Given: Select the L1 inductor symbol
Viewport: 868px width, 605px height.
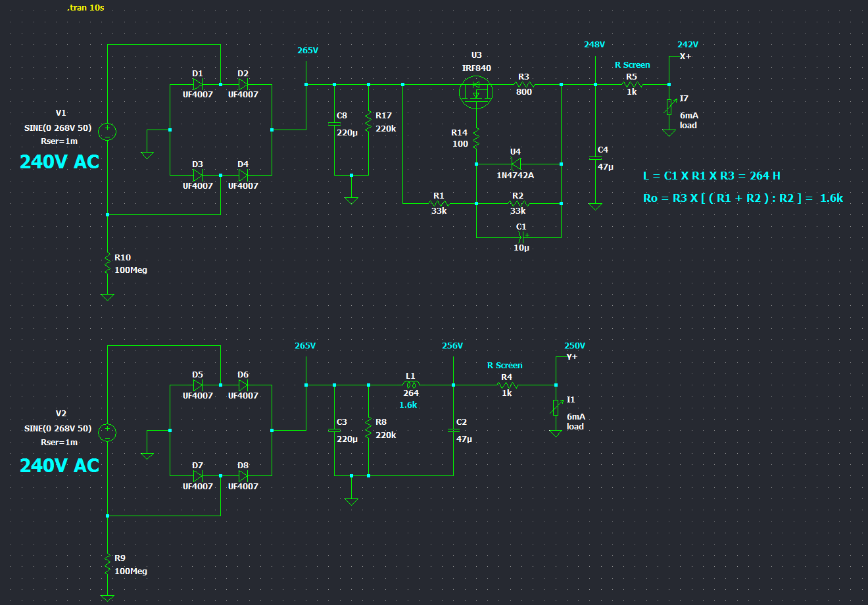Looking at the screenshot, I should click(x=411, y=385).
